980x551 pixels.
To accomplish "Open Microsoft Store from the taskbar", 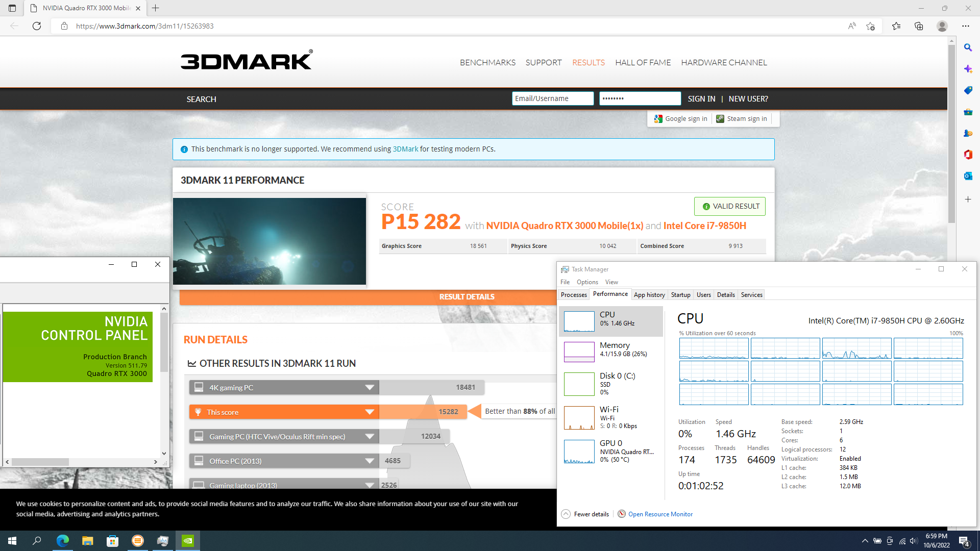I will 112,541.
